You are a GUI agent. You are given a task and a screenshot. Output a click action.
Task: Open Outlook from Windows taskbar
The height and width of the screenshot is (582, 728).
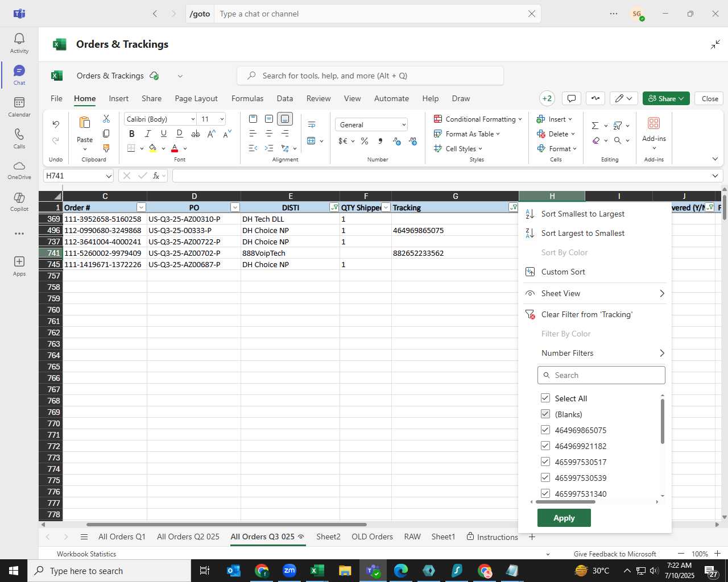pos(234,571)
